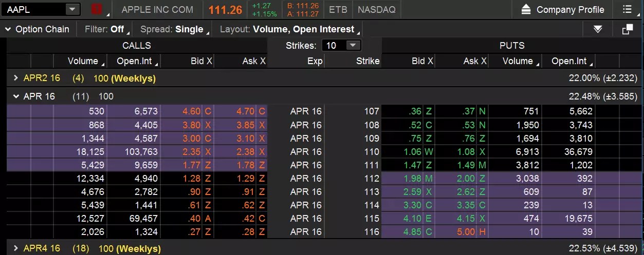Click the 112 strike put ask 2.00
The width and height of the screenshot is (644, 255).
(x=466, y=179)
